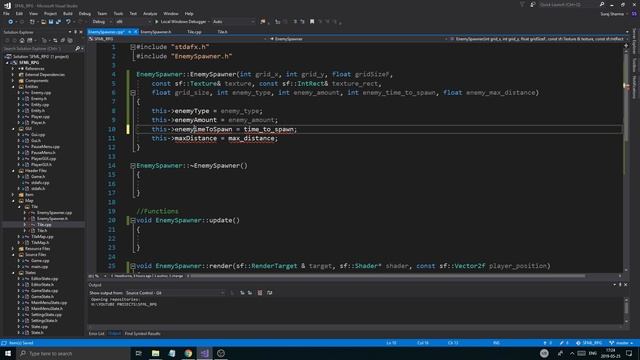The image size is (640, 360).
Task: Collapse the EnemySpawner::update function block
Action: point(133,220)
